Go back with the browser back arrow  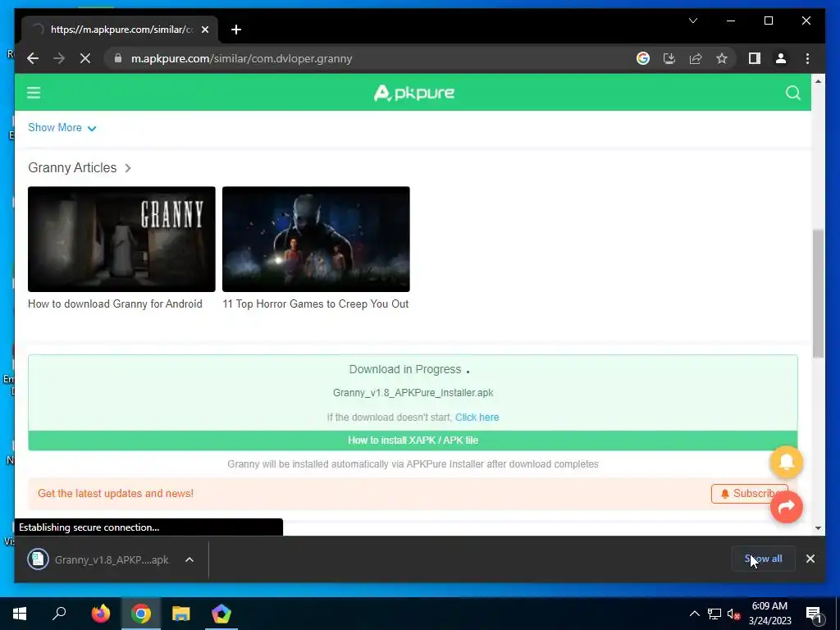pos(33,58)
